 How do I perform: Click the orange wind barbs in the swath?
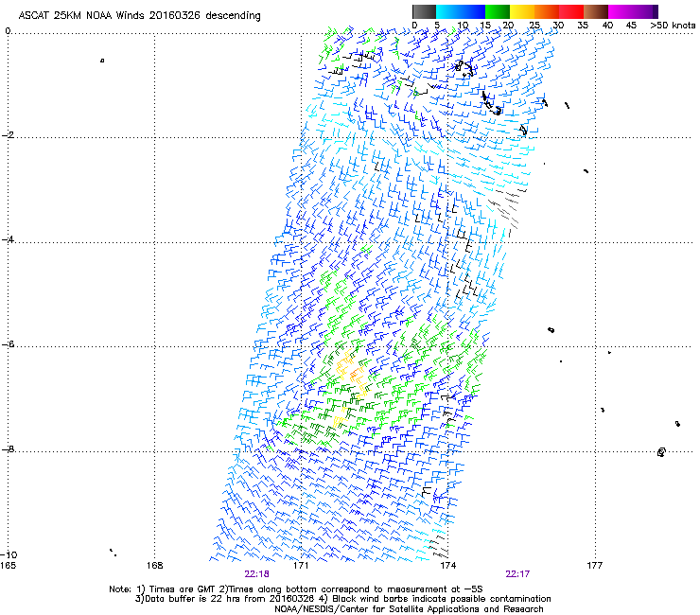[354, 375]
